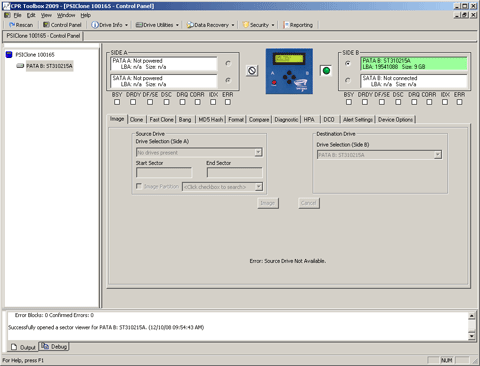Click the Drive Utilities icon
480x366 pixels.
(139, 25)
